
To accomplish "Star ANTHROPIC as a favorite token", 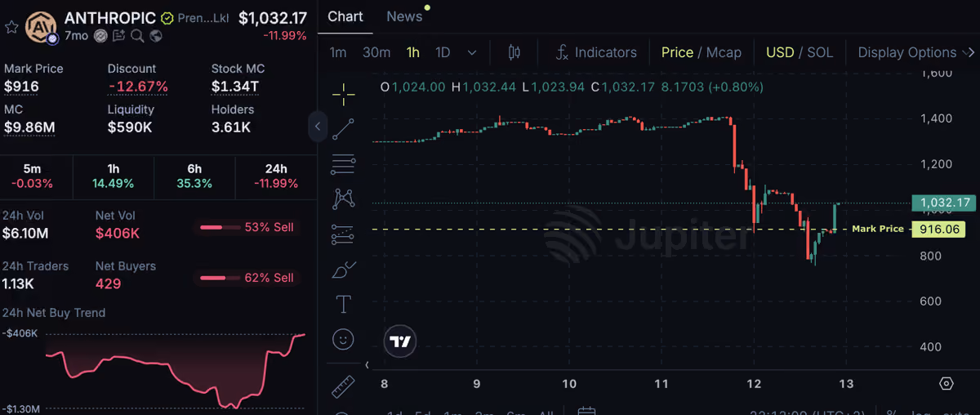I will click(11, 27).
